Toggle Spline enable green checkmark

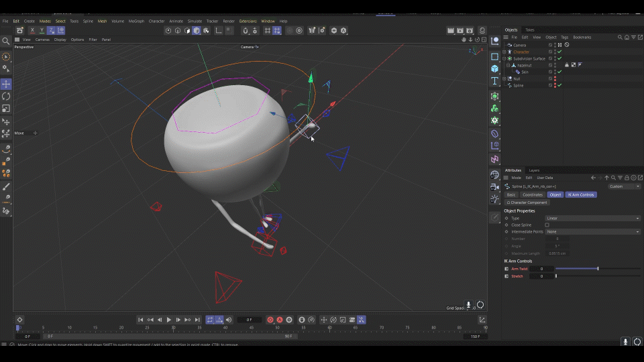559,85
